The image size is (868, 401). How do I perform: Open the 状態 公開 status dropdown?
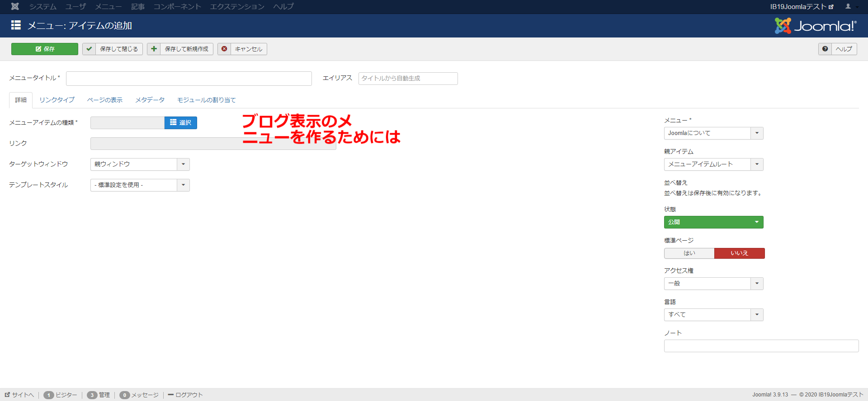[713, 222]
